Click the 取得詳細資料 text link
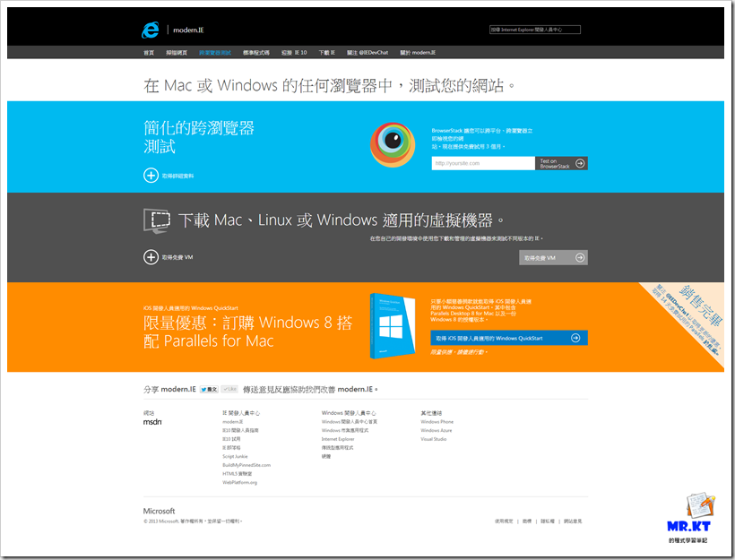This screenshot has height=560, width=735. (x=177, y=177)
